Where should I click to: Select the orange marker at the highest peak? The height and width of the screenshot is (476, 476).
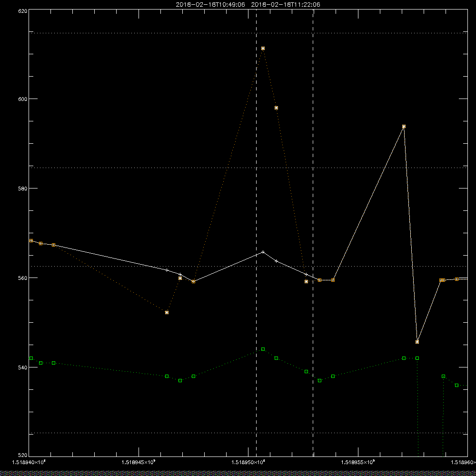[x=263, y=49]
